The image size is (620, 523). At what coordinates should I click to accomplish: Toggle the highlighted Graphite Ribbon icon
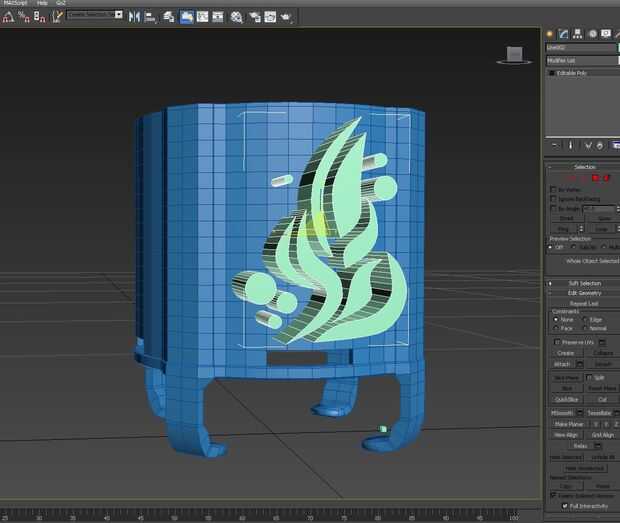coord(187,17)
